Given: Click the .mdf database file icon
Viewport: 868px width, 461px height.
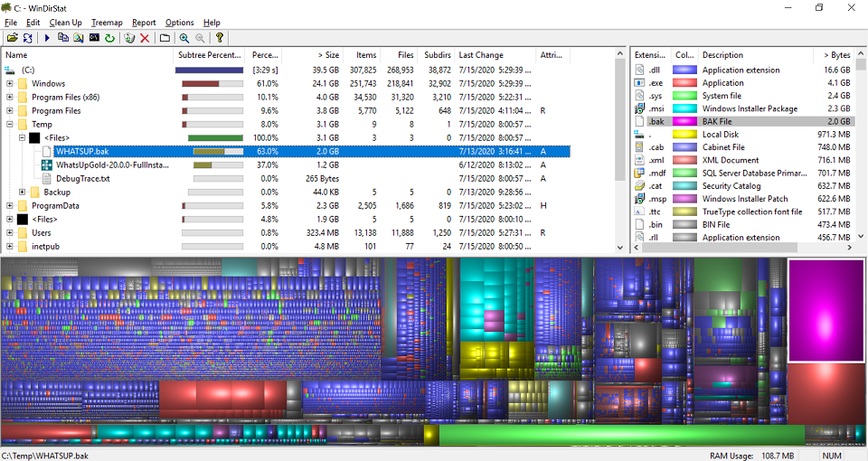Looking at the screenshot, I should point(639,174).
